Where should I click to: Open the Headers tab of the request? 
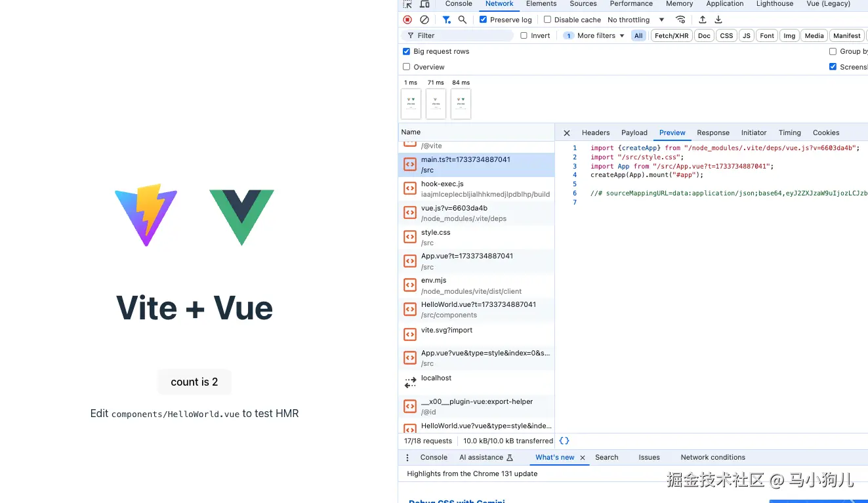coord(596,132)
